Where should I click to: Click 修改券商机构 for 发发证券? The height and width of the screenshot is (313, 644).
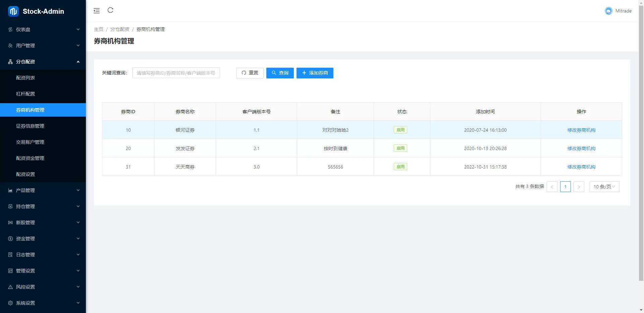581,148
